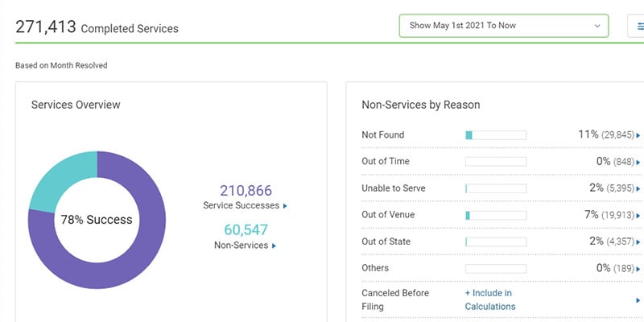
Task: Click the 210,866 successes number
Action: coord(246,191)
